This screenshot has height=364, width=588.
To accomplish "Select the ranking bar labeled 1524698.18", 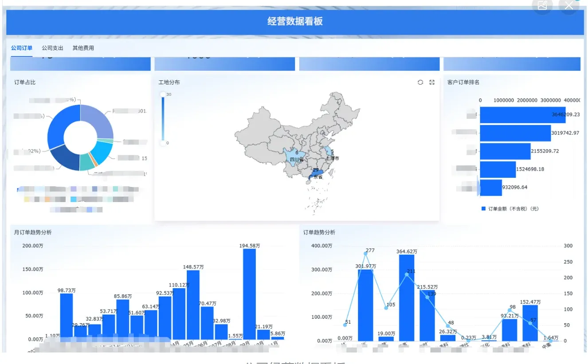I will pyautogui.click(x=498, y=169).
